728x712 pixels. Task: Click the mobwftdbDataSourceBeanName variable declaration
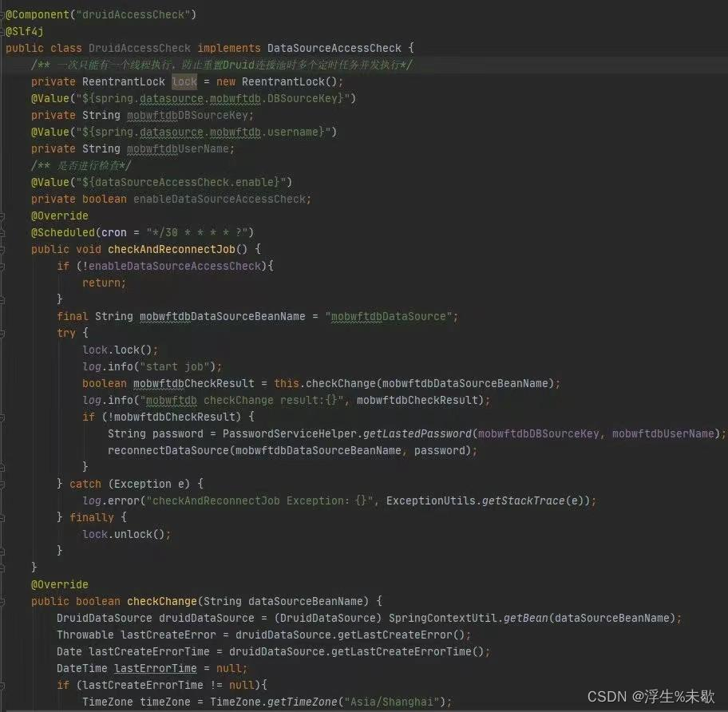point(223,317)
